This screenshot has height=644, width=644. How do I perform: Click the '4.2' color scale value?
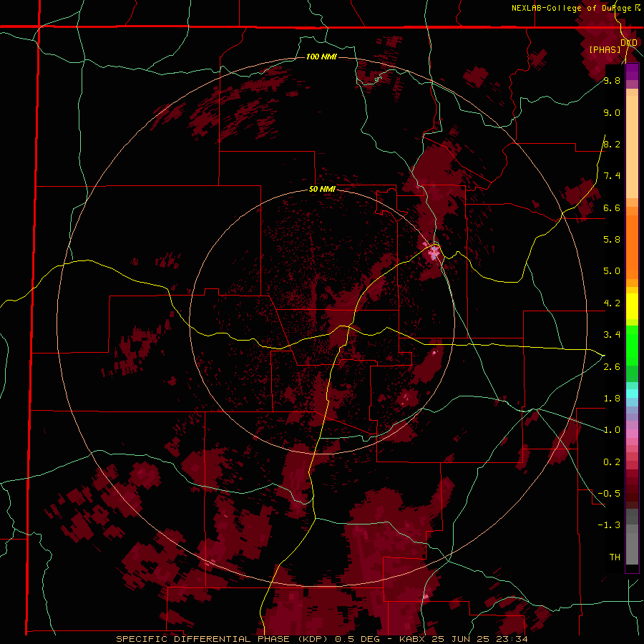point(612,303)
